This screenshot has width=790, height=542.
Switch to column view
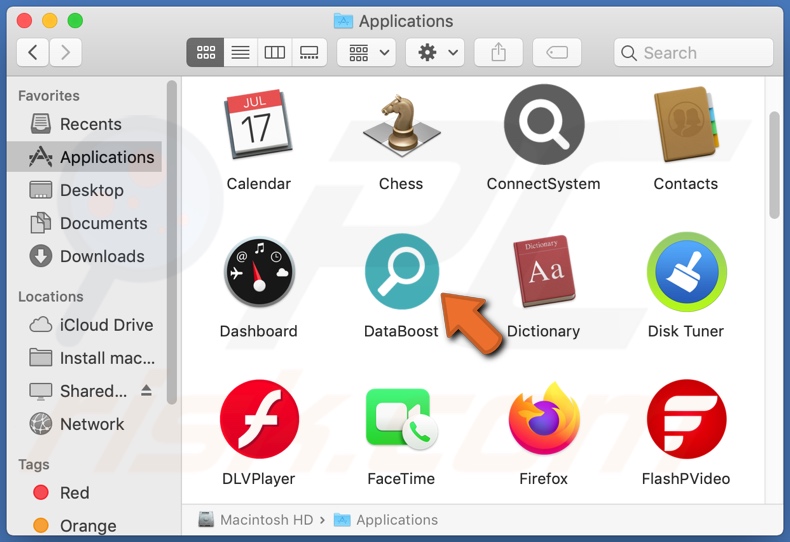[275, 52]
